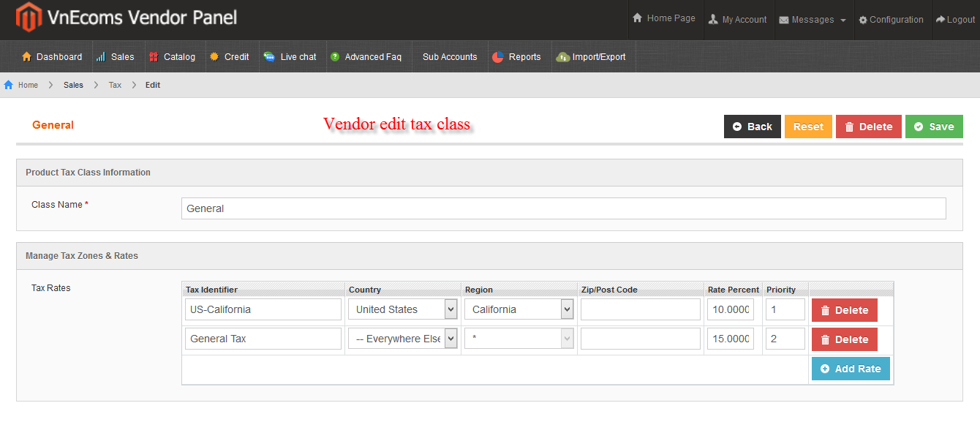Click the Back button
Image resolution: width=980 pixels, height=422 pixels.
[x=753, y=127]
